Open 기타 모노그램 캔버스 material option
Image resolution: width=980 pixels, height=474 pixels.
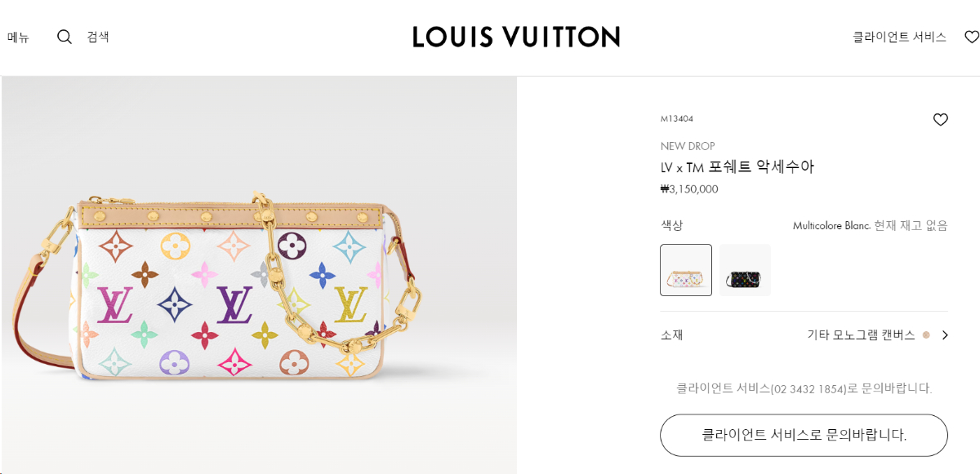pyautogui.click(x=861, y=335)
